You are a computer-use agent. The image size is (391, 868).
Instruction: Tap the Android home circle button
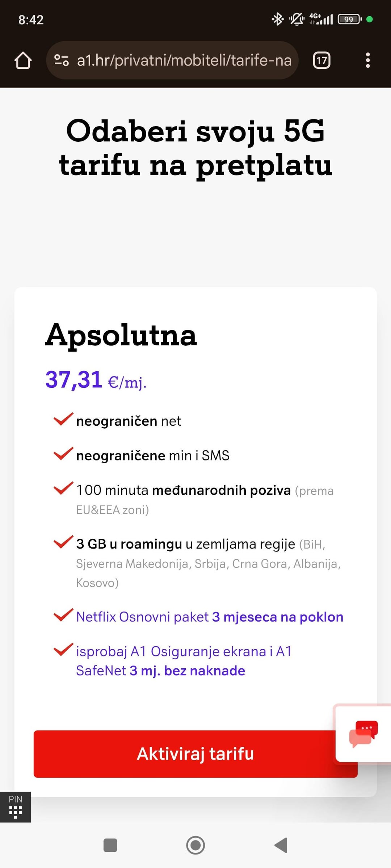pyautogui.click(x=195, y=845)
